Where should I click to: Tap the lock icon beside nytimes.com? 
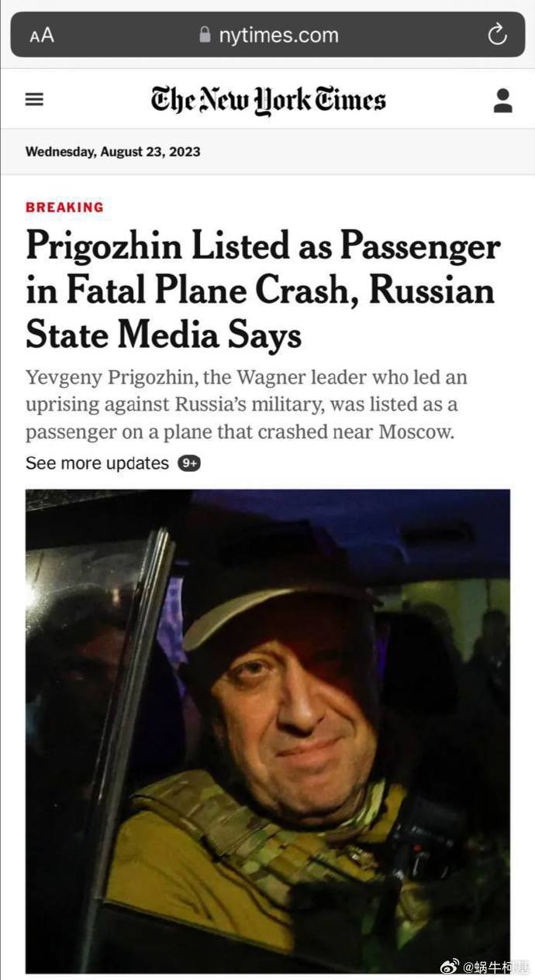[x=205, y=35]
